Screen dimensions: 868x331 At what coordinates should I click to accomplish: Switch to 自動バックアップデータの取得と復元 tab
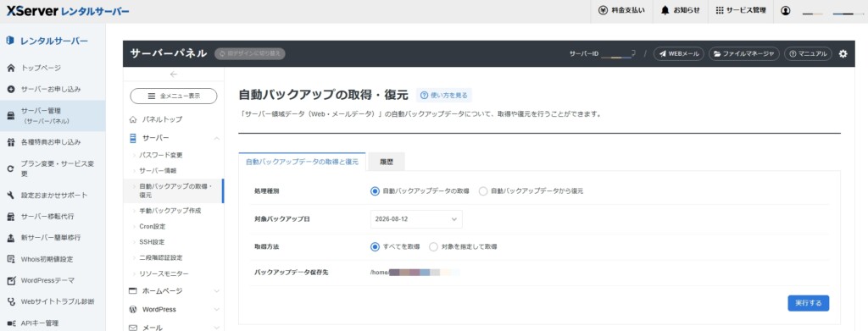coord(302,162)
